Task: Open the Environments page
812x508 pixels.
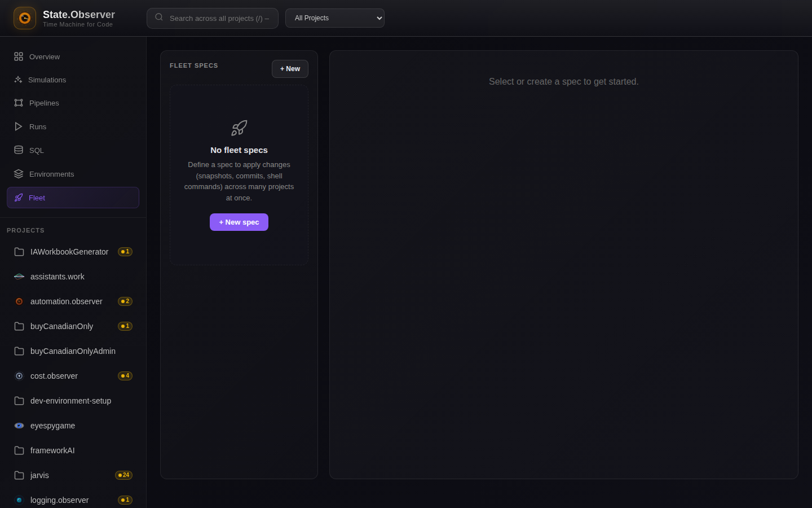Action: pyautogui.click(x=73, y=174)
